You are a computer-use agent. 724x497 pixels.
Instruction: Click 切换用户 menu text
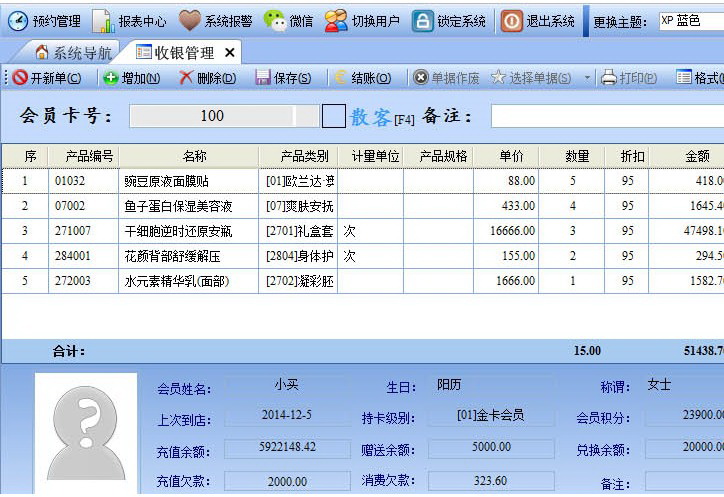click(x=376, y=21)
